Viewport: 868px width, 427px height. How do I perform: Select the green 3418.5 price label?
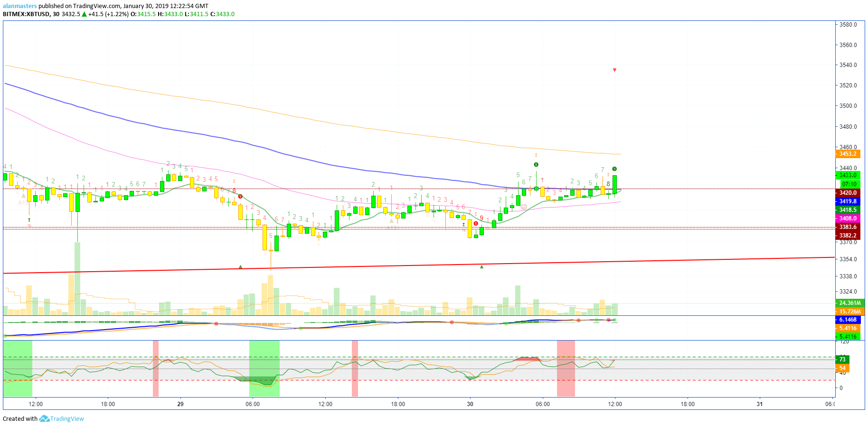(x=848, y=210)
